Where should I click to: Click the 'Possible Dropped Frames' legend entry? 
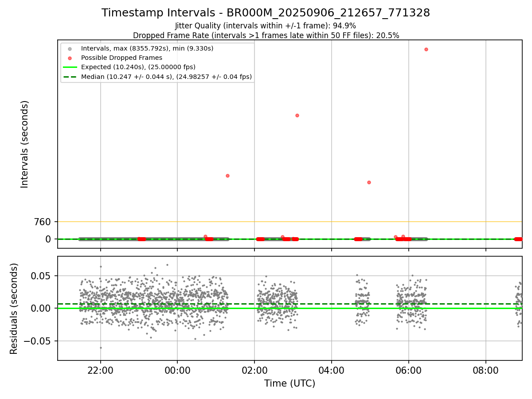pos(121,58)
